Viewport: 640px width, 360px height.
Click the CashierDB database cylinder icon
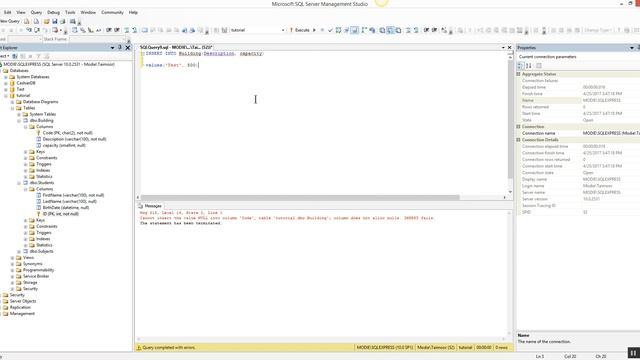(12, 83)
